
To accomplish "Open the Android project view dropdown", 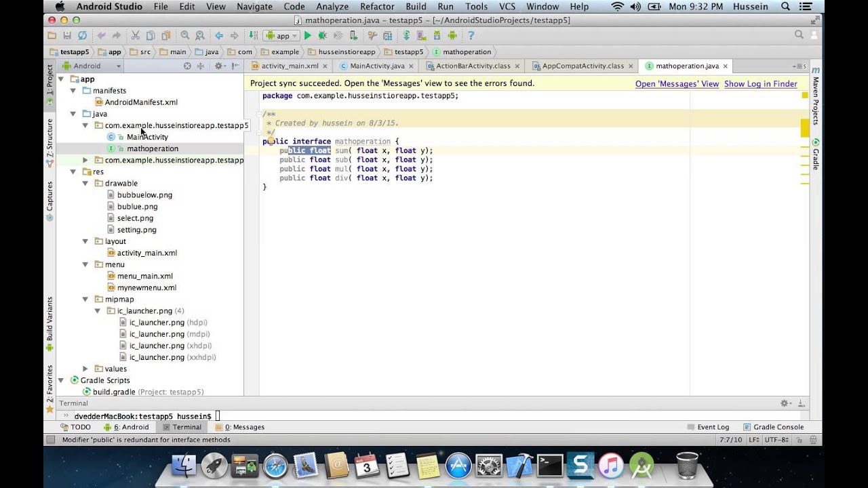I will pos(91,66).
